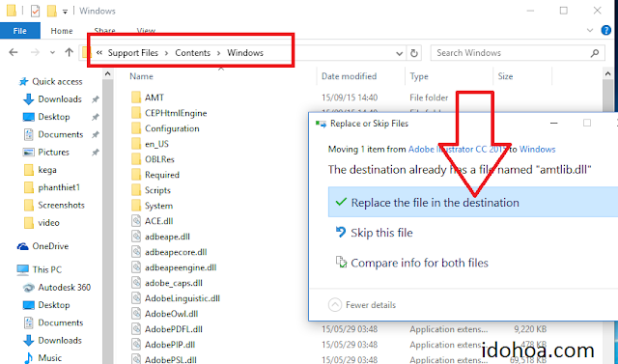Viewport: 618px width, 364px height.
Task: Select the OBLRes folder
Action: [x=159, y=159]
